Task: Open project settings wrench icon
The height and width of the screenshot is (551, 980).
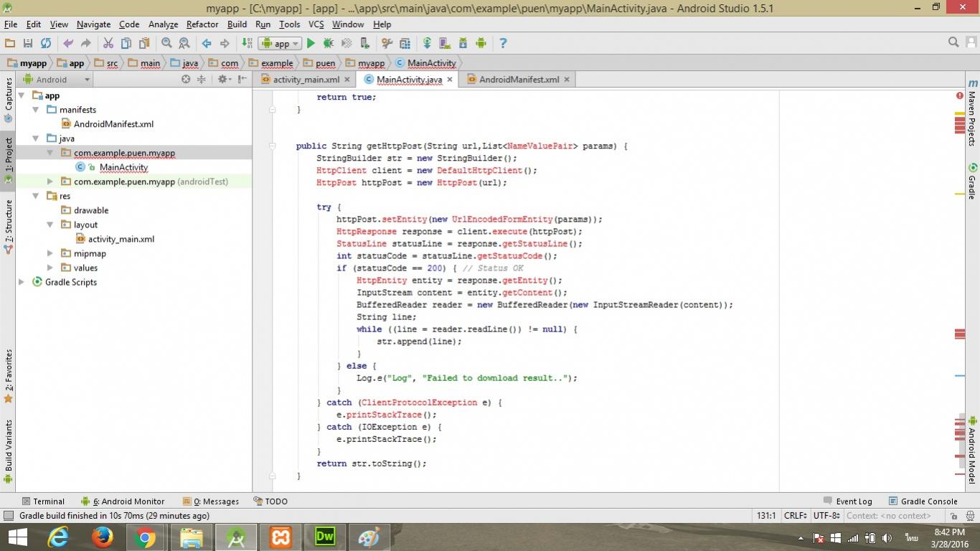Action: [387, 43]
